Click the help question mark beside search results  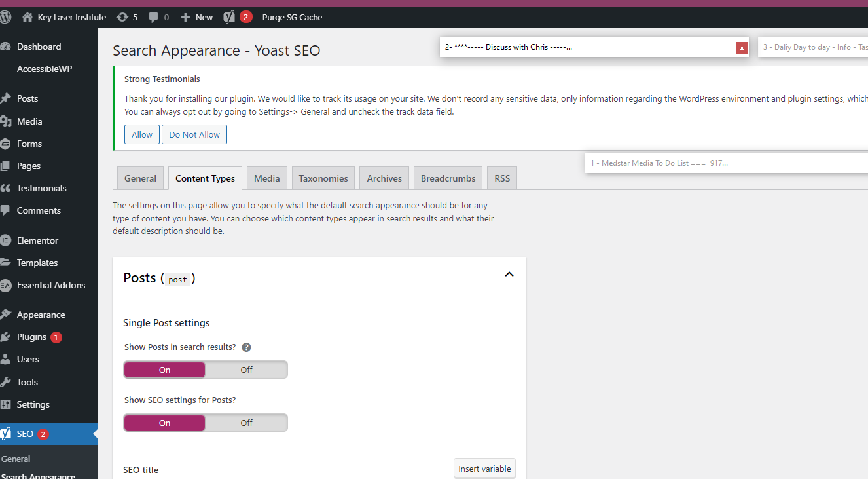point(247,347)
